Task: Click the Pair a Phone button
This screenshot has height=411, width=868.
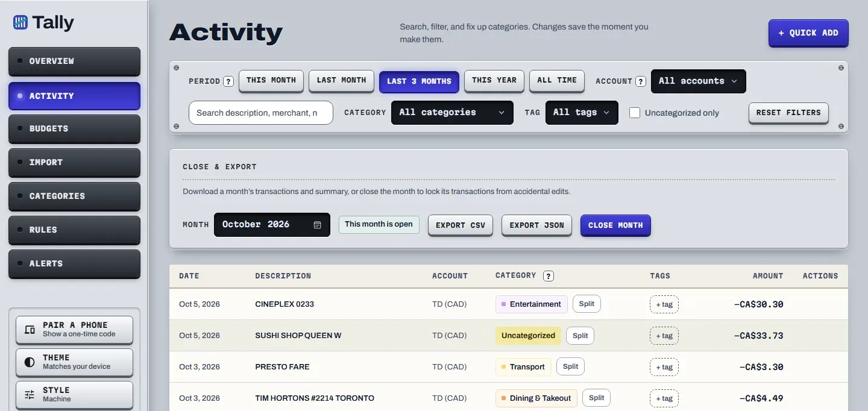Action: [74, 330]
